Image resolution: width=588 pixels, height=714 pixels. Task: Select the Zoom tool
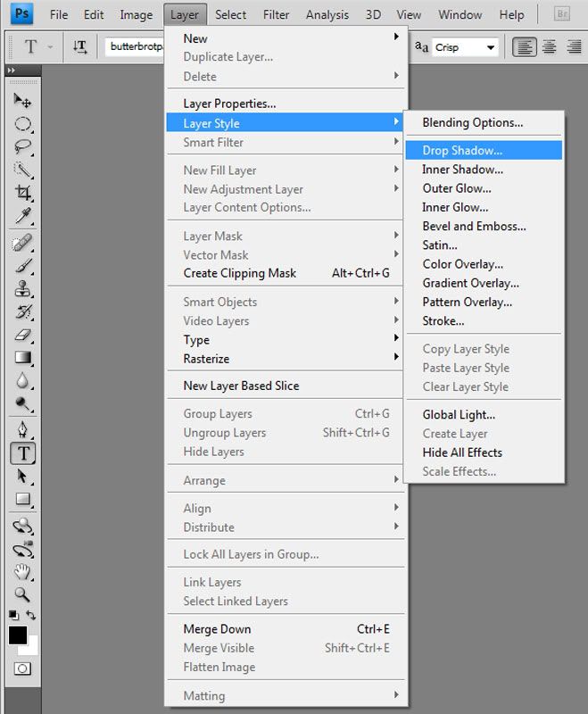click(x=22, y=594)
